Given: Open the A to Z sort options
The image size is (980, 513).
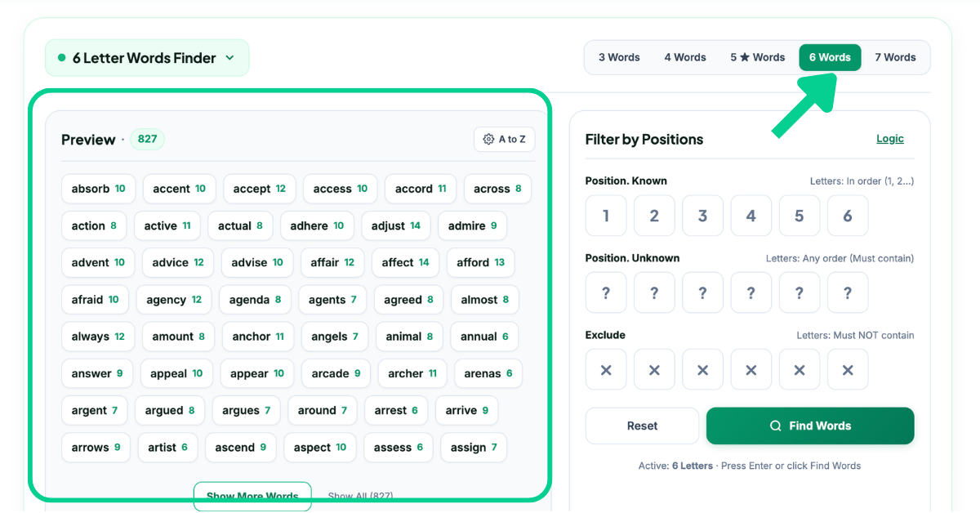Looking at the screenshot, I should 505,140.
